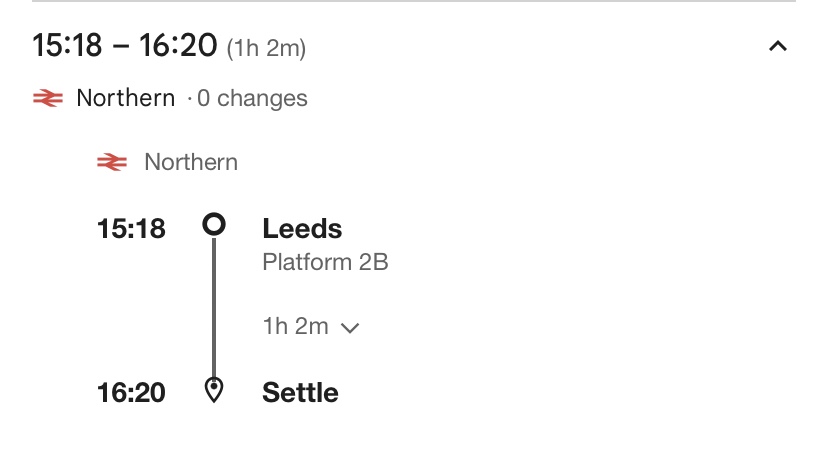Click the National Rail icon beside Northern header

[x=48, y=98]
